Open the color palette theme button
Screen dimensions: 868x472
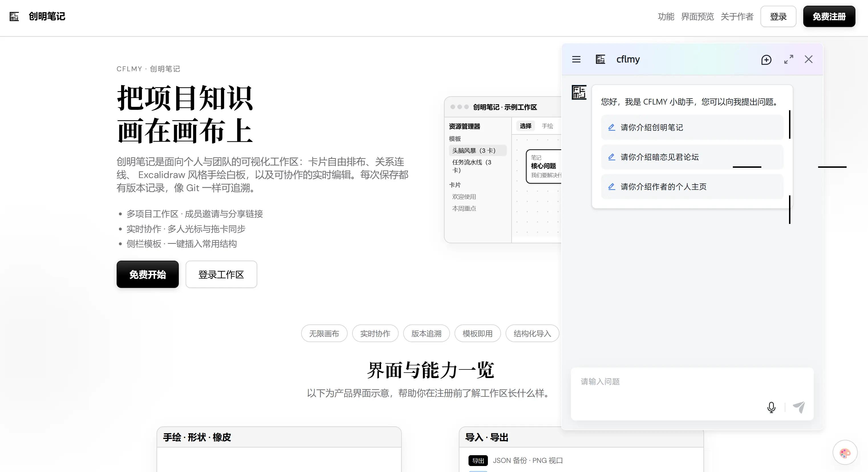coord(845,453)
